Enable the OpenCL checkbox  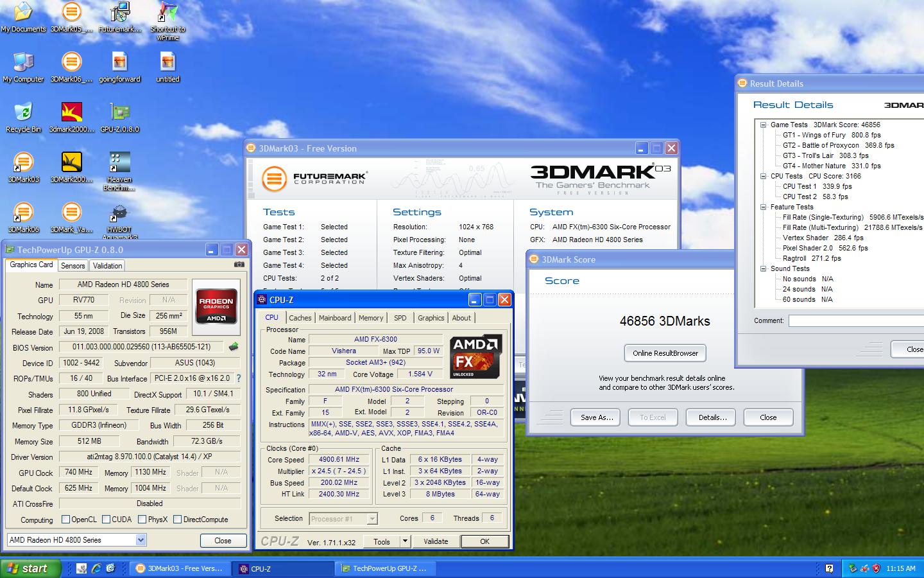[65, 520]
